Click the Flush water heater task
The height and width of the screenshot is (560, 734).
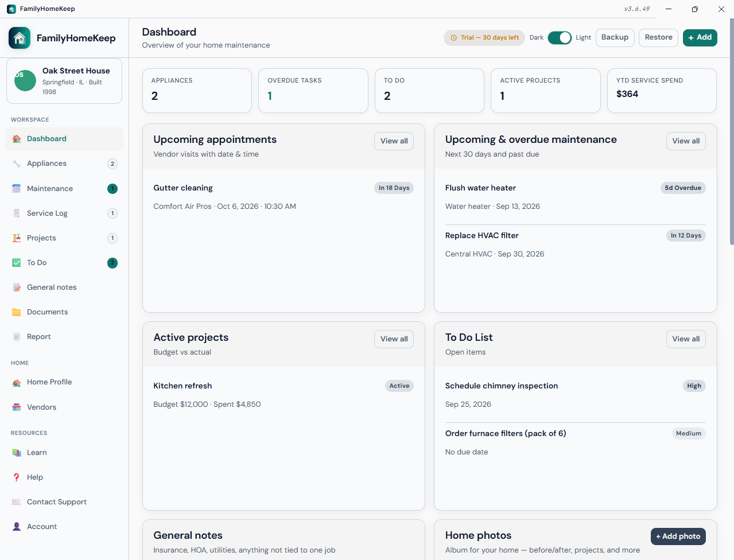click(576, 197)
